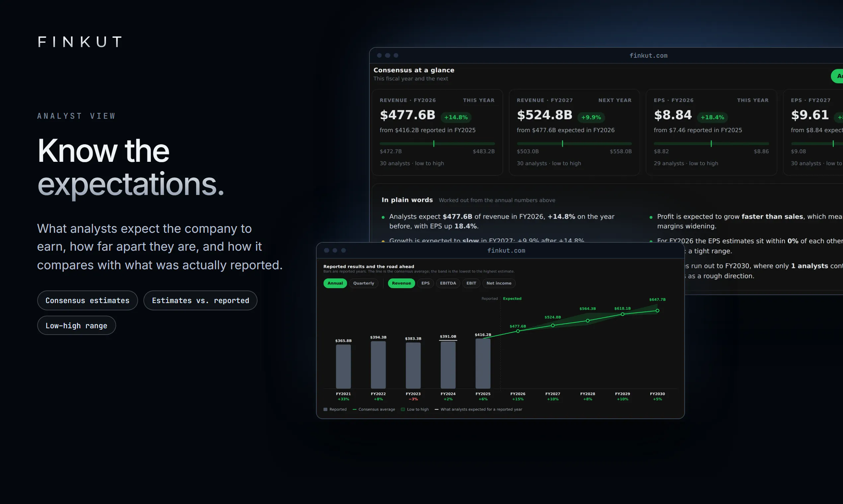
Task: Click the FY2021 reported bar
Action: [x=343, y=367]
